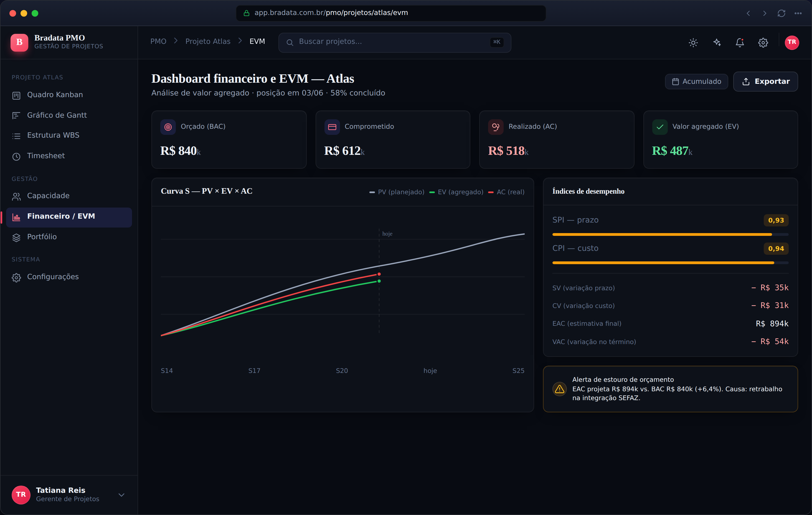Click the PMO breadcrumb
The height and width of the screenshot is (515, 812).
coord(158,41)
